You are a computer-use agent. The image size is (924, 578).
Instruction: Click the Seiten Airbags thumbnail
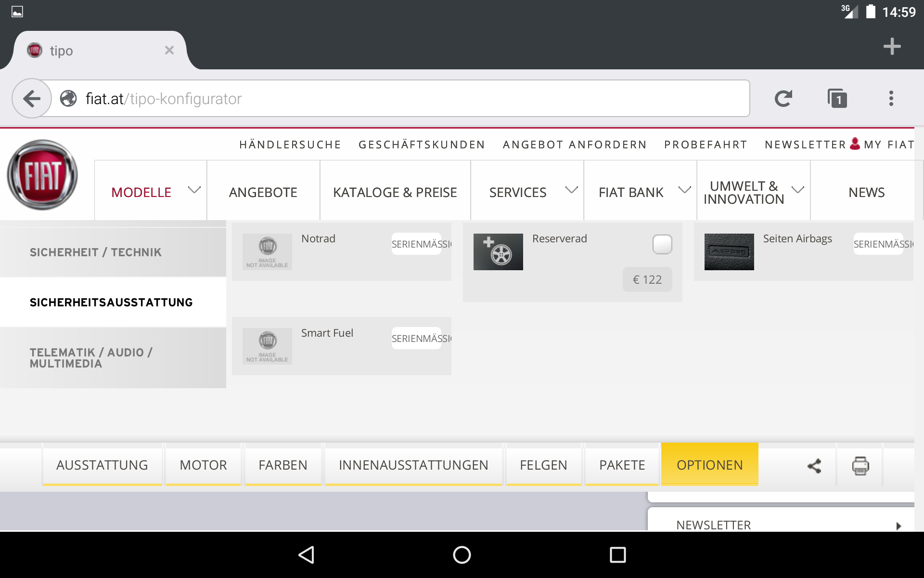pyautogui.click(x=729, y=252)
